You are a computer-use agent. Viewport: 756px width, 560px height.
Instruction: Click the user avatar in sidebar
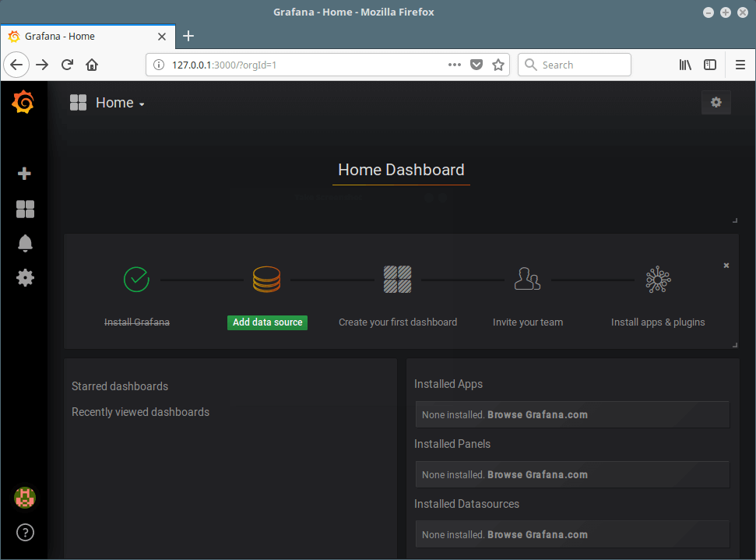click(25, 498)
